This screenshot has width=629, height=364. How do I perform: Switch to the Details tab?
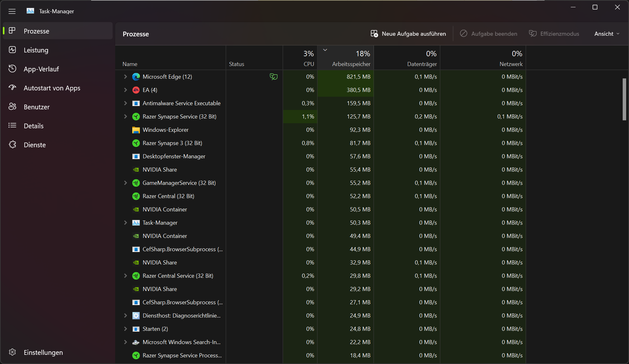(34, 126)
